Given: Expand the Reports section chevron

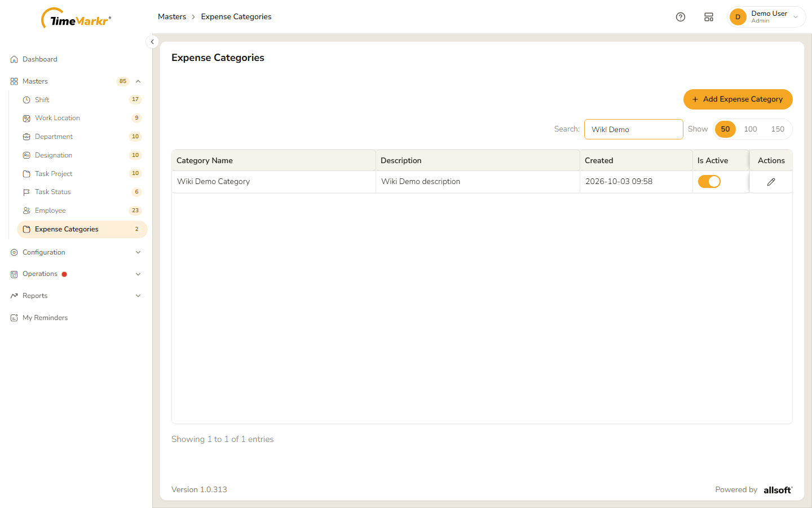Looking at the screenshot, I should (x=138, y=296).
